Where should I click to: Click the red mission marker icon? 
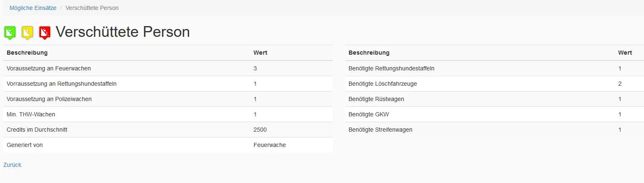[x=45, y=32]
